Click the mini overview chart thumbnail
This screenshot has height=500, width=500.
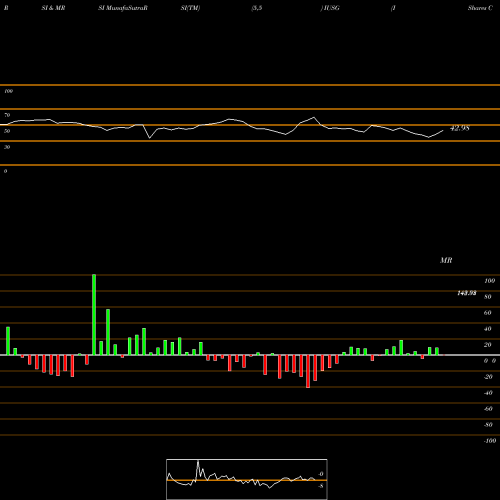tap(247, 479)
